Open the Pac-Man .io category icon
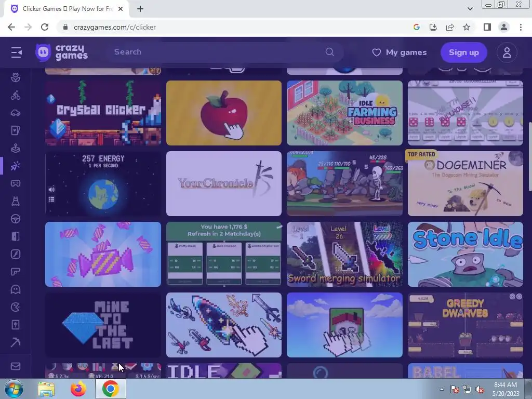This screenshot has width=532, height=399. click(x=16, y=307)
